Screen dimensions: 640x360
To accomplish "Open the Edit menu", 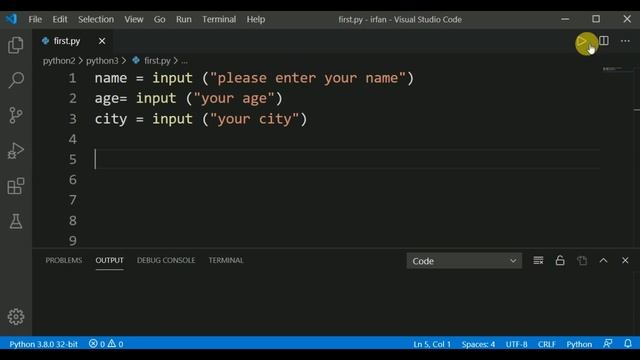I will click(60, 19).
